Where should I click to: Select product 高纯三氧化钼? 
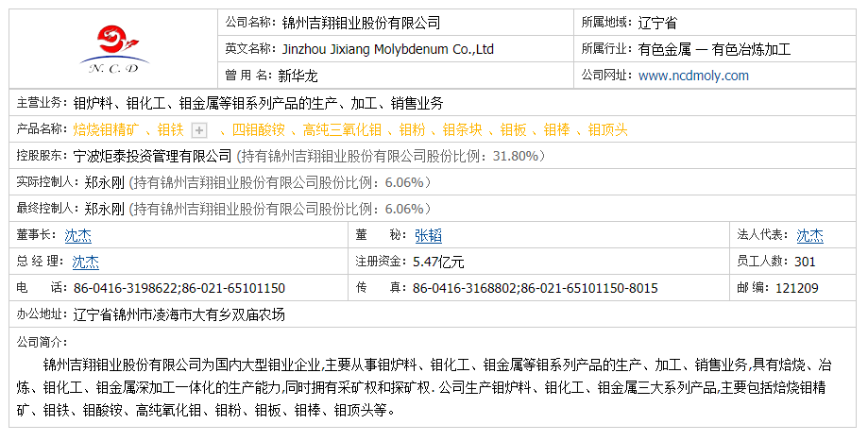[x=342, y=130]
